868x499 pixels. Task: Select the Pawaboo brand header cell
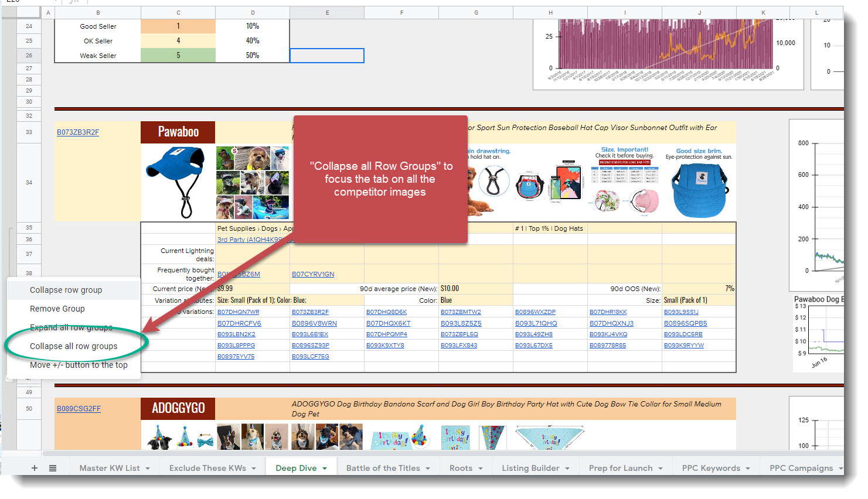[x=178, y=132]
